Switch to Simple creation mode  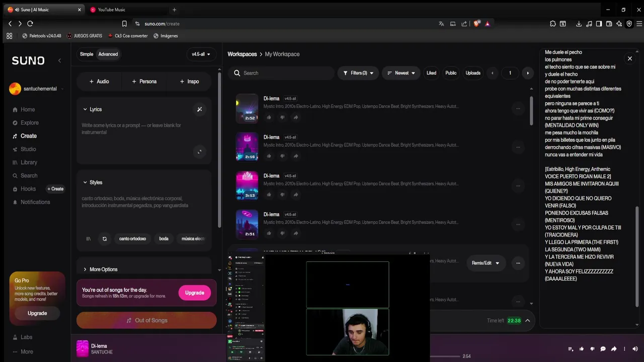pos(87,54)
